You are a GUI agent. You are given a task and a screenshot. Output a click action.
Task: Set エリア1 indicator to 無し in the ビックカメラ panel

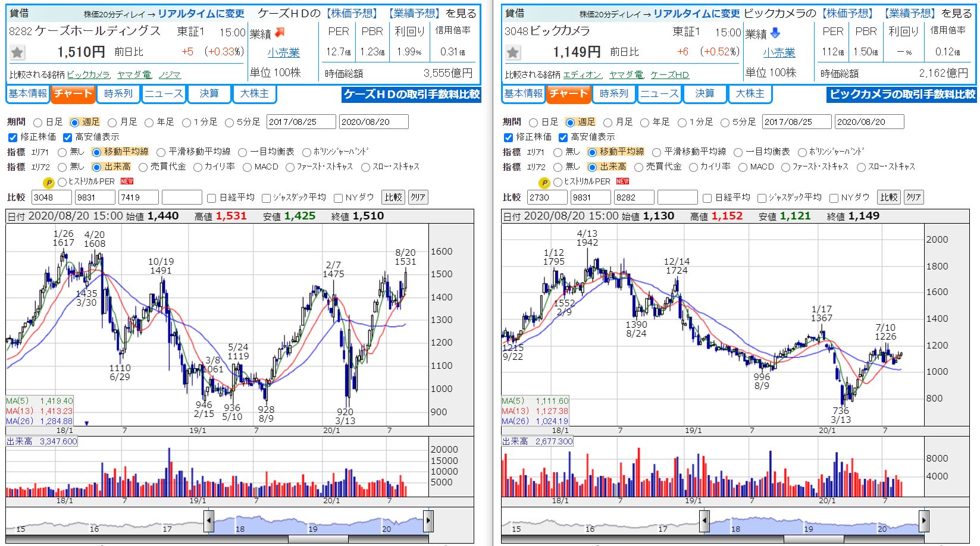pyautogui.click(x=558, y=152)
